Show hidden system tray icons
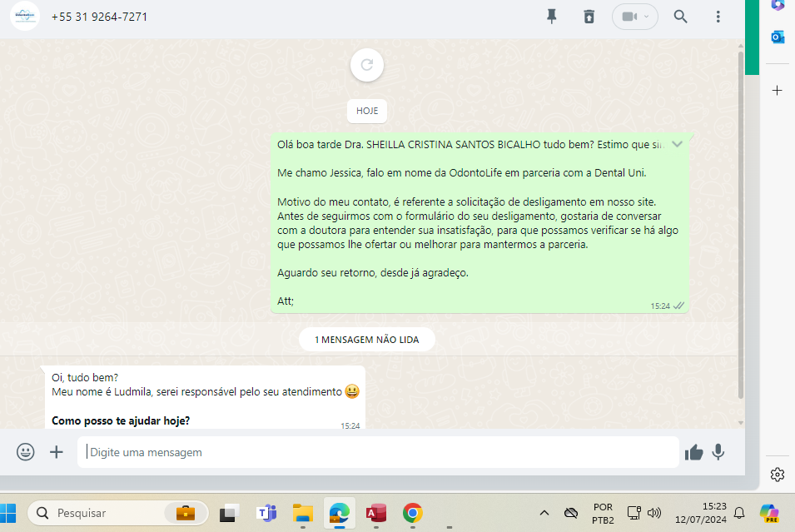The width and height of the screenshot is (795, 532). click(x=544, y=513)
